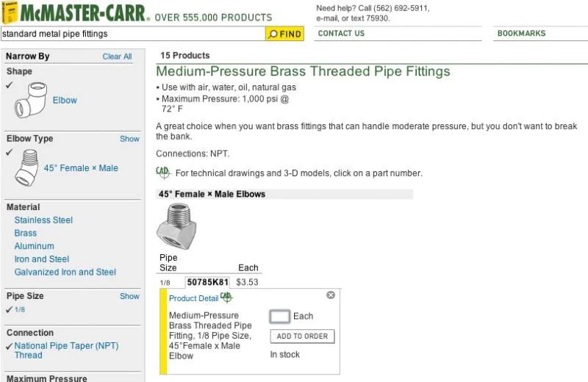Click the Elbow shape icon in filters

32,99
